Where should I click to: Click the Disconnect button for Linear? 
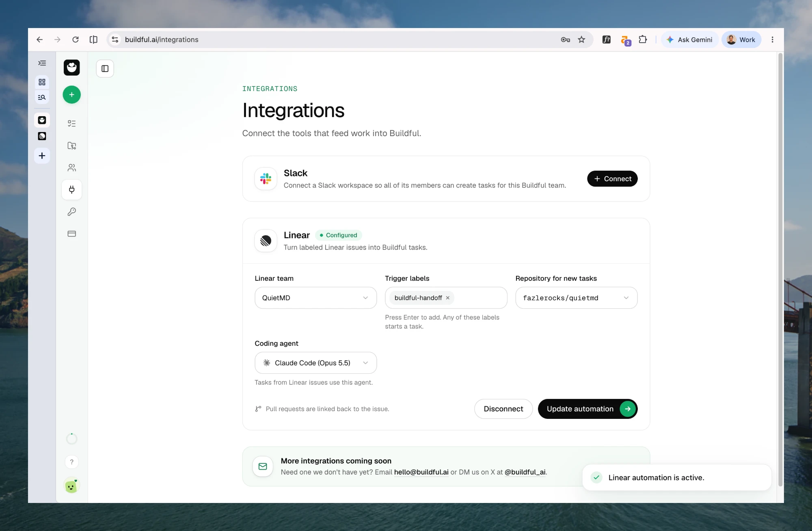503,409
